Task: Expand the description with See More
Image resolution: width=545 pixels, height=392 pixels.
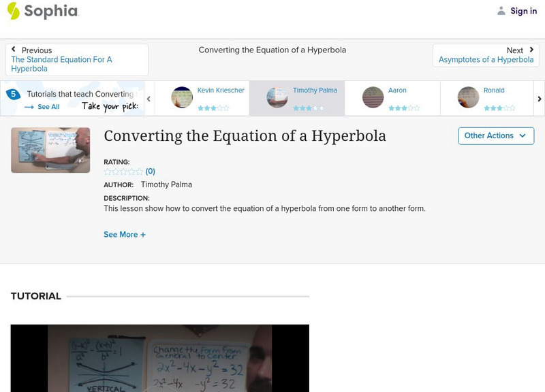Action: pyautogui.click(x=125, y=234)
